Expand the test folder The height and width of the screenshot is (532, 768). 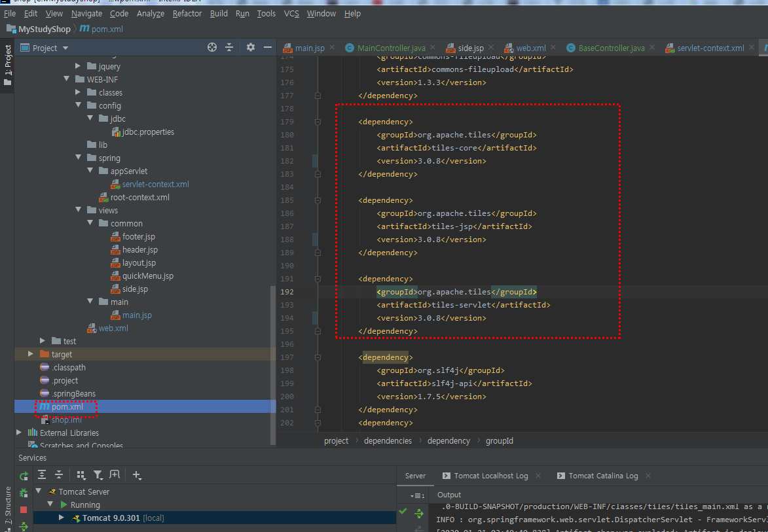(x=43, y=341)
